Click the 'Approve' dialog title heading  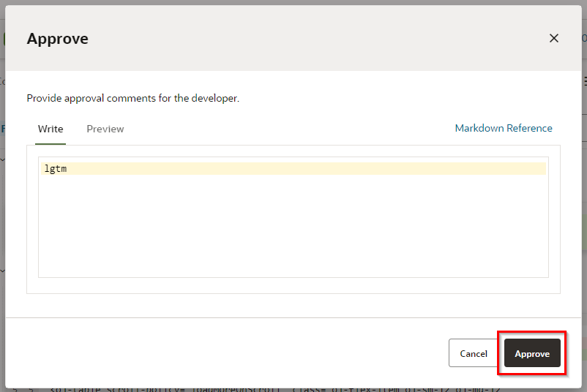(x=58, y=39)
